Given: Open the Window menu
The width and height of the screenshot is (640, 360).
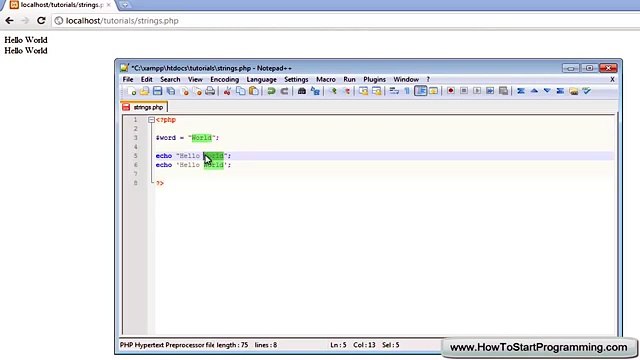Looking at the screenshot, I should coord(406,80).
